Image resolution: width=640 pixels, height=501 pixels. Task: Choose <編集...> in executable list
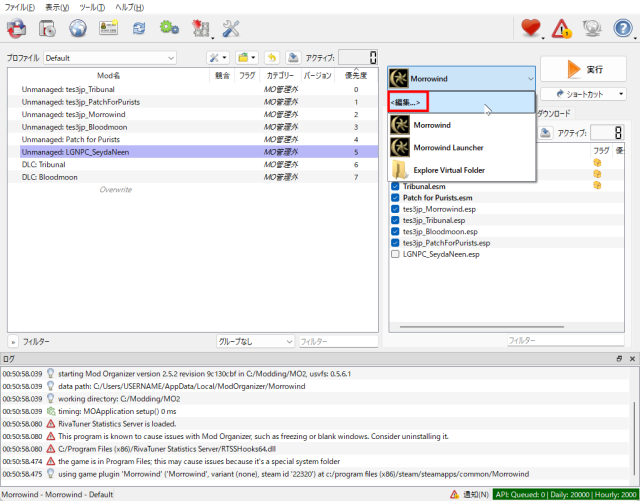[x=461, y=102]
